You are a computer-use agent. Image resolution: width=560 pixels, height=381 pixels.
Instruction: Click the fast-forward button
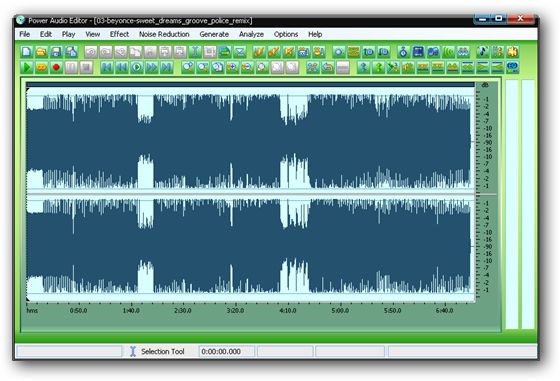click(151, 67)
